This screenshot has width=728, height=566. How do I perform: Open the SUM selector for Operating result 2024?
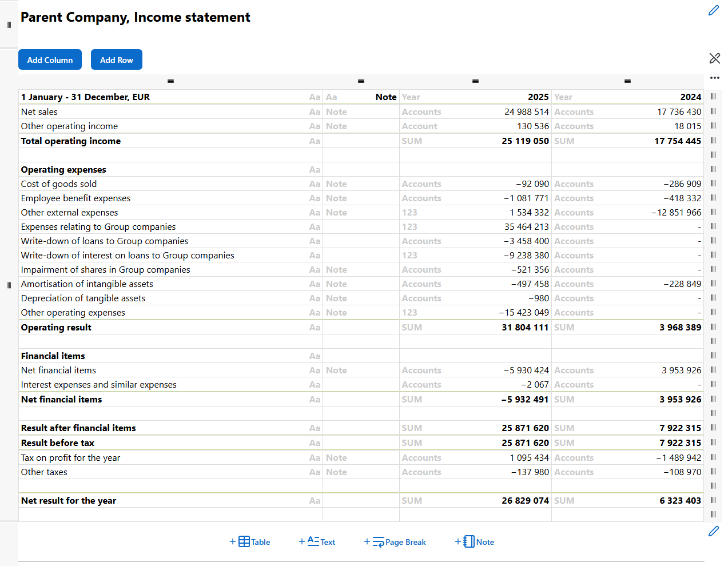(x=564, y=328)
